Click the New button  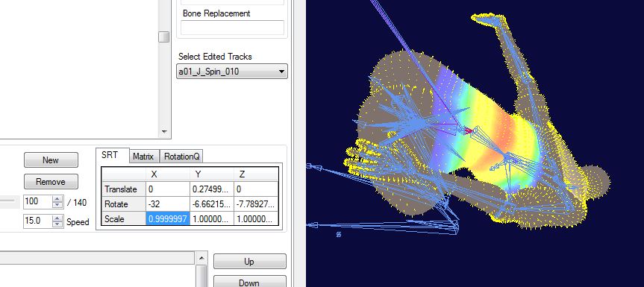coord(51,160)
